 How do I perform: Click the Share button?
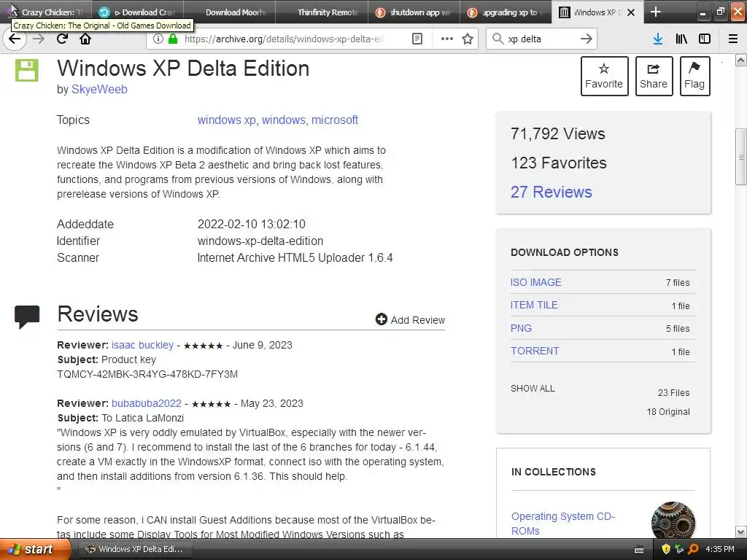[x=654, y=76]
